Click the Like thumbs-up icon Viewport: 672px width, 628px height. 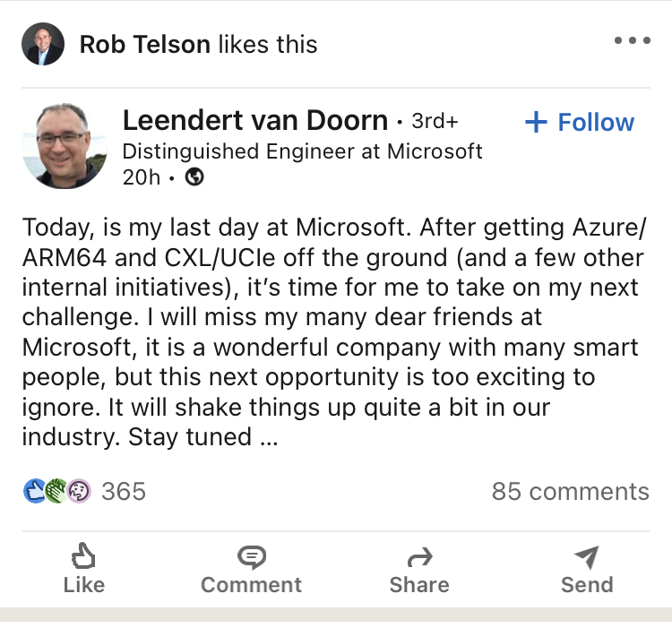coord(83,556)
